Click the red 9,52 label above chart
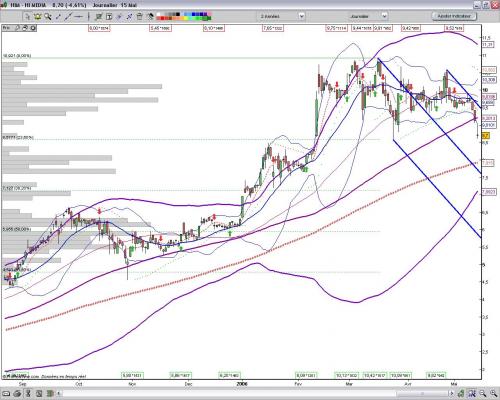Image resolution: width=500 pixels, height=400 pixels. pos(454,28)
